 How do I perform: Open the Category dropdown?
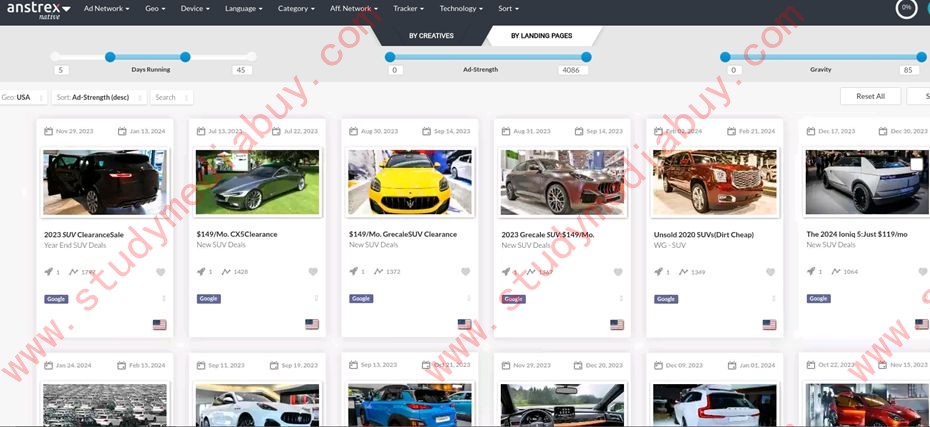pyautogui.click(x=297, y=9)
